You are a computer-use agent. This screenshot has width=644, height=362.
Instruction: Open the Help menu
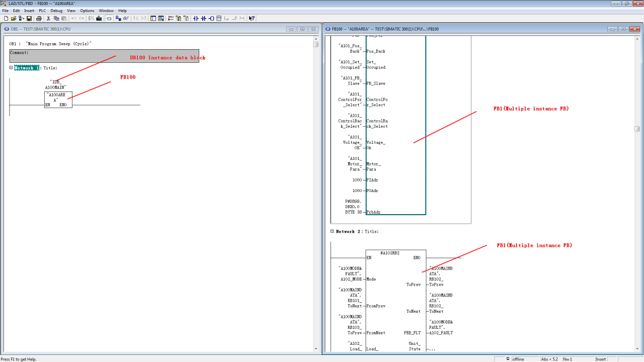122,11
